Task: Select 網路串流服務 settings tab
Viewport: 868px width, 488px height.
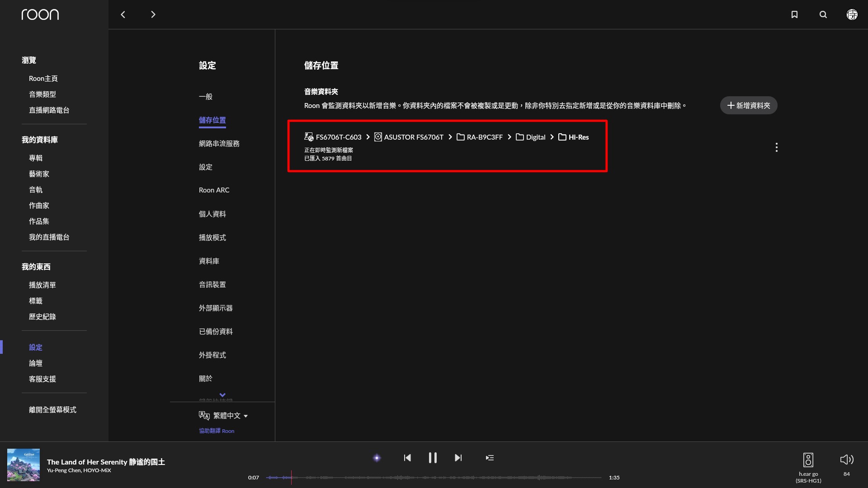Action: (219, 144)
